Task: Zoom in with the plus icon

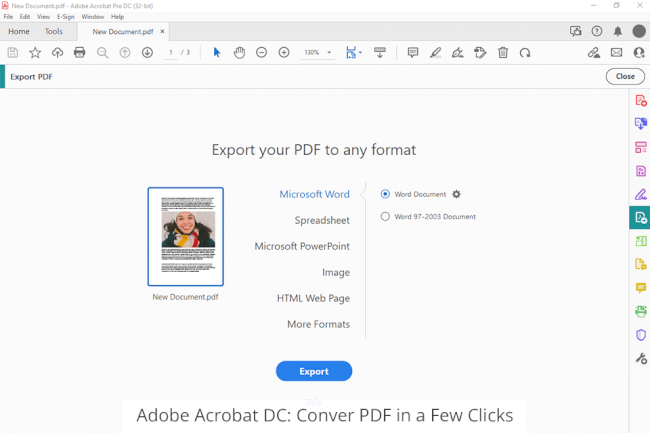Action: pos(284,53)
